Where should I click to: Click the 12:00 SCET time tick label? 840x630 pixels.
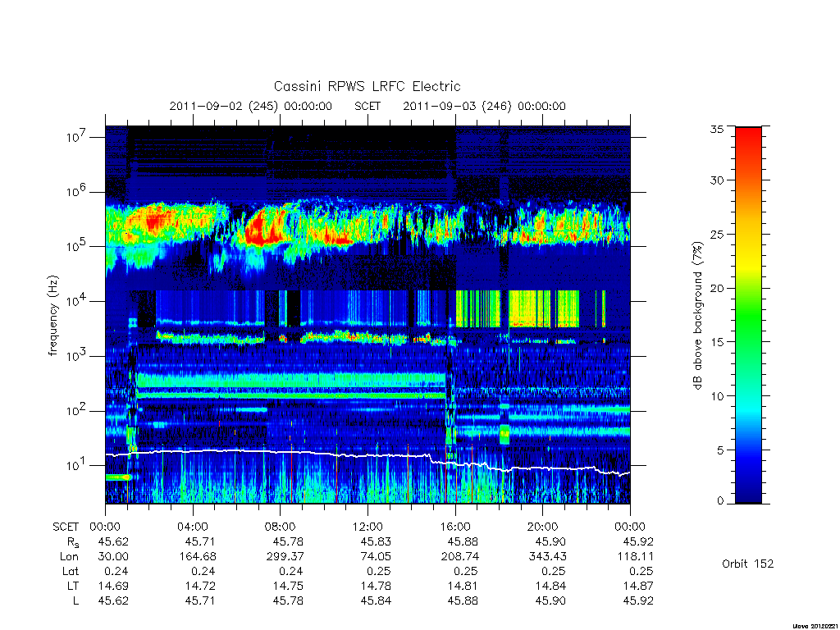click(x=367, y=527)
